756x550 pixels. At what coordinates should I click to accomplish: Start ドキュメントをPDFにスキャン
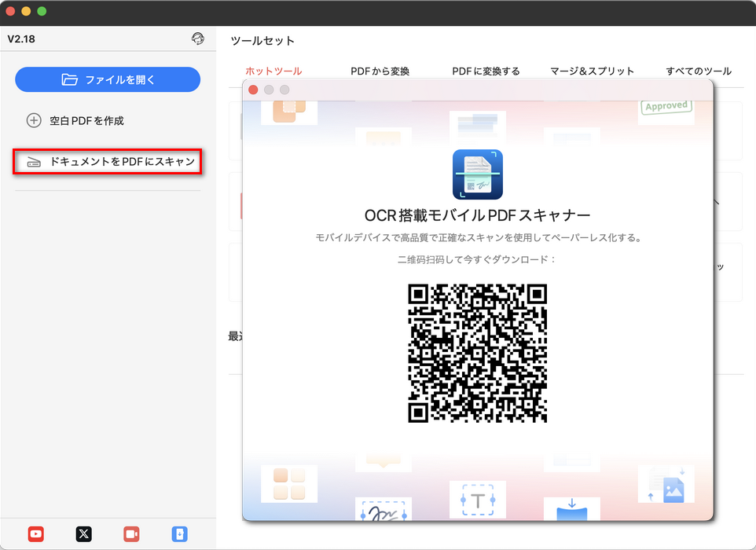[108, 161]
